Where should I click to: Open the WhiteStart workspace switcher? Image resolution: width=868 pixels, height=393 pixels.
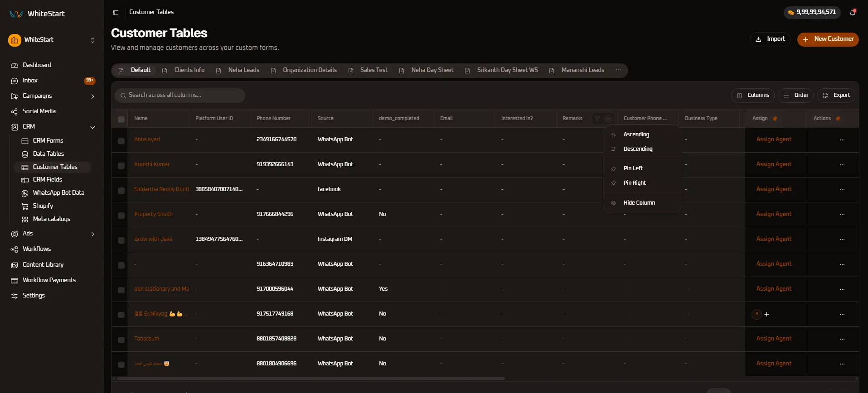[x=52, y=40]
